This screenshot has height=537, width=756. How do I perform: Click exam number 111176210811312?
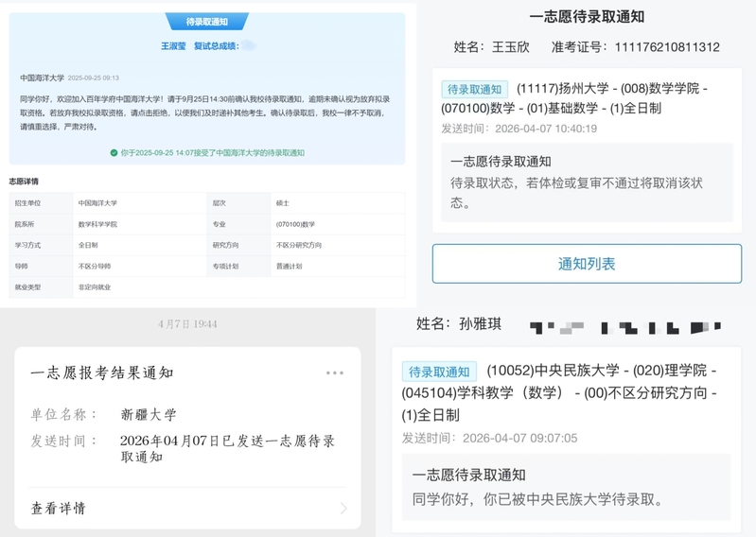667,46
